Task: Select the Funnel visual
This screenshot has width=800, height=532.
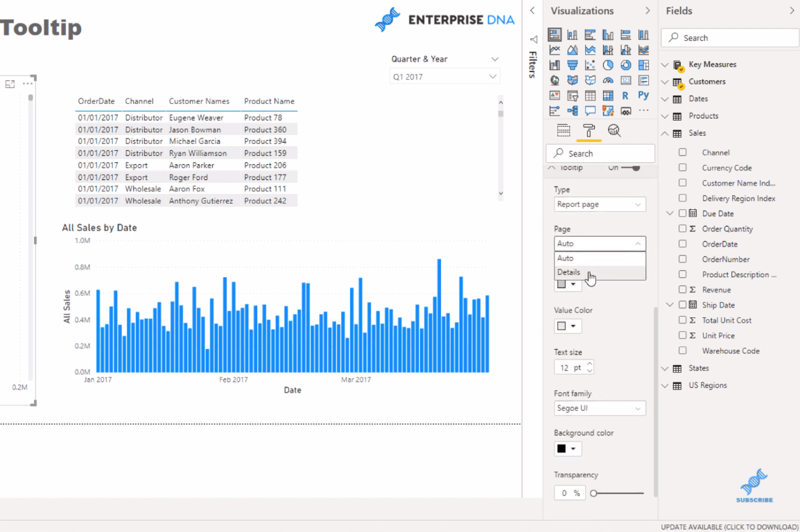Action: [573, 65]
